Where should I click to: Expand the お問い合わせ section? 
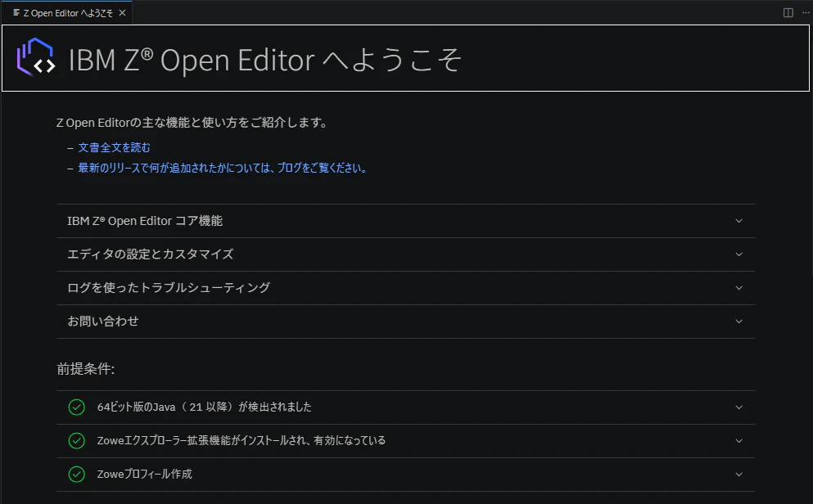click(x=405, y=322)
